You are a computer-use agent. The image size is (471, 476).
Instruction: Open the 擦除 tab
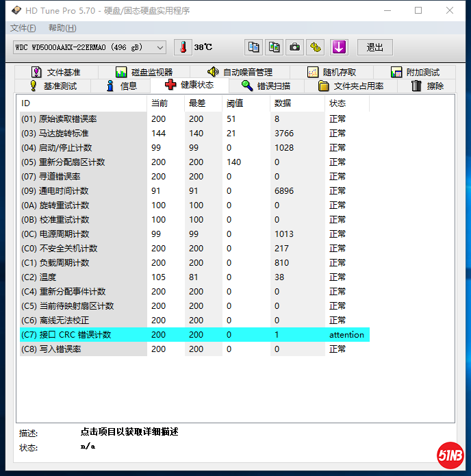coord(427,86)
